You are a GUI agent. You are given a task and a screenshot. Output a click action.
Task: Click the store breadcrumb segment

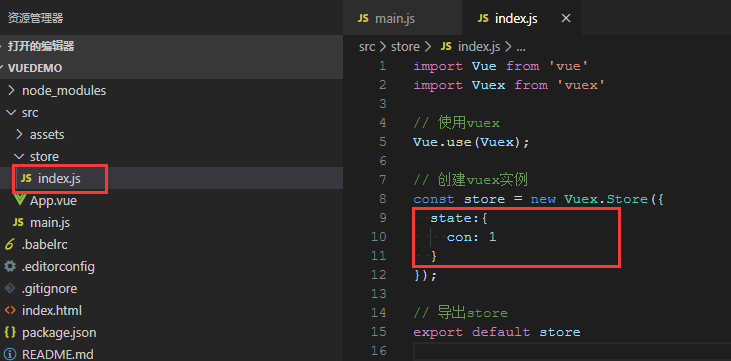click(x=405, y=47)
